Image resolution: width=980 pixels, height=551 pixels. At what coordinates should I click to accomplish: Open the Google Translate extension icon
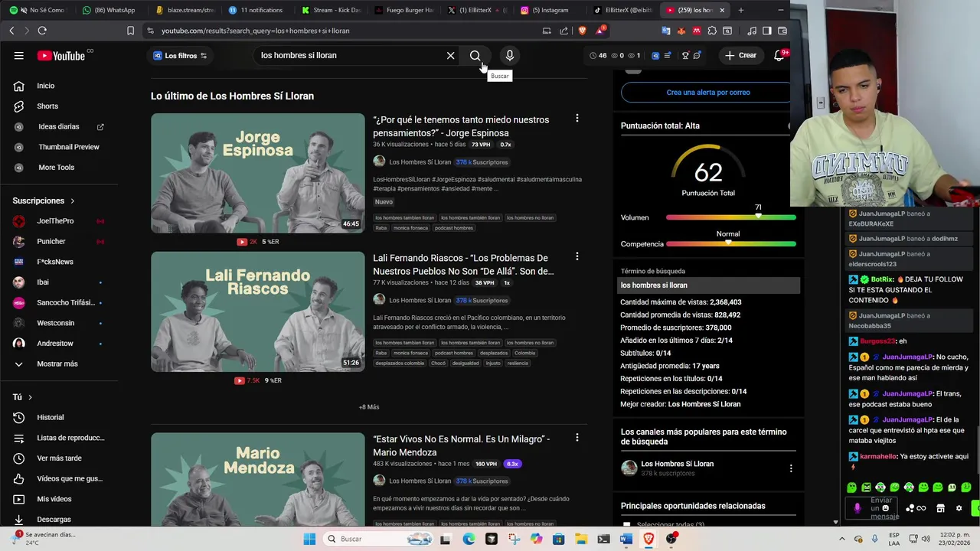pyautogui.click(x=666, y=31)
